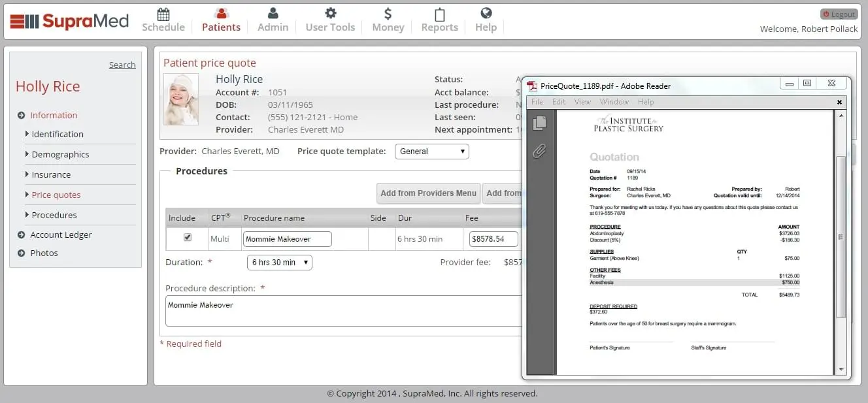Open the File menu in Adobe Reader
Screen dimensions: 868x403
[x=537, y=101]
